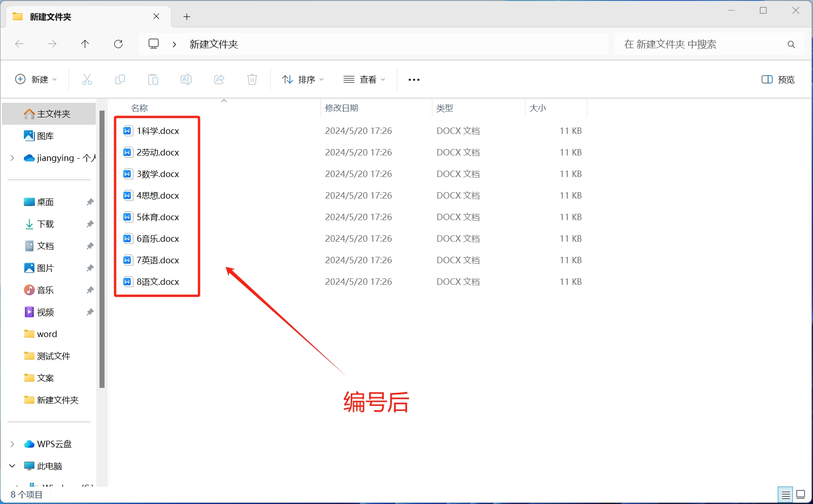Select the Rename icon in the toolbar
The height and width of the screenshot is (504, 813).
pyautogui.click(x=186, y=79)
